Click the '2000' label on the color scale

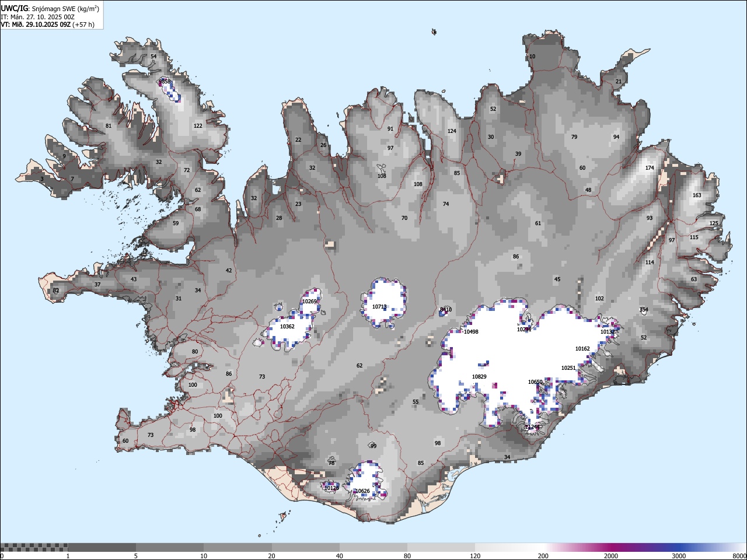tap(611, 556)
